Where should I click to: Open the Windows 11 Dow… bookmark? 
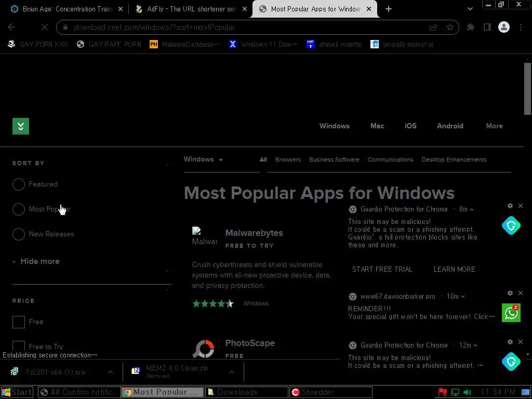pyautogui.click(x=263, y=45)
